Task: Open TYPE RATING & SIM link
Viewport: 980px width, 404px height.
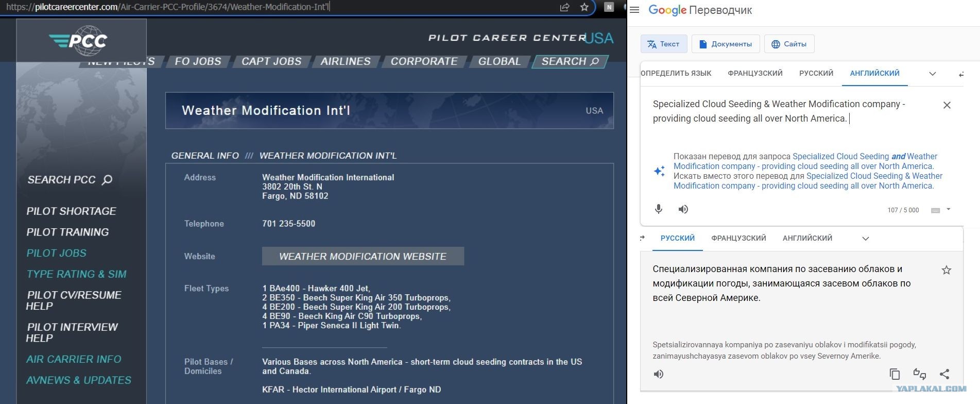Action: click(77, 274)
